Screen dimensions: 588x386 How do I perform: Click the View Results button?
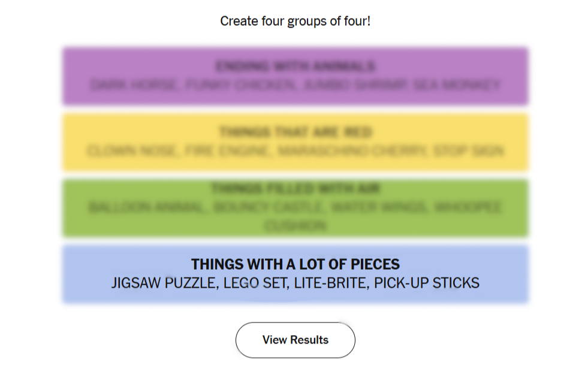pyautogui.click(x=295, y=340)
